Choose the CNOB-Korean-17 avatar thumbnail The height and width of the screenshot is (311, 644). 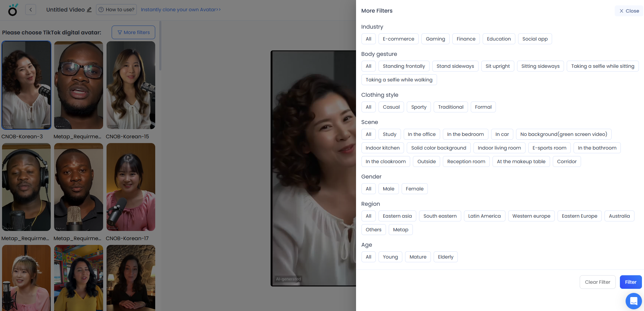coord(131,187)
